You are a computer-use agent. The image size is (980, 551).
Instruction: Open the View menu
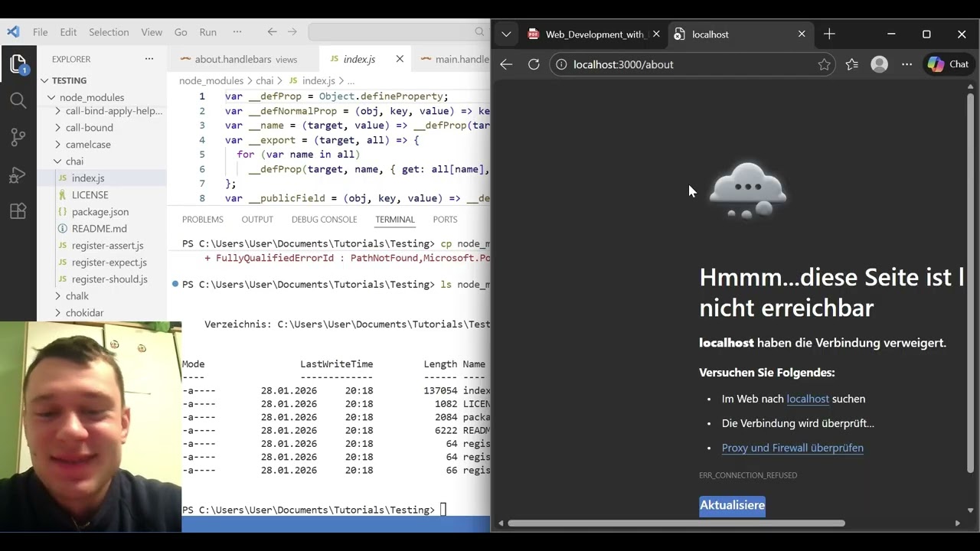point(152,32)
